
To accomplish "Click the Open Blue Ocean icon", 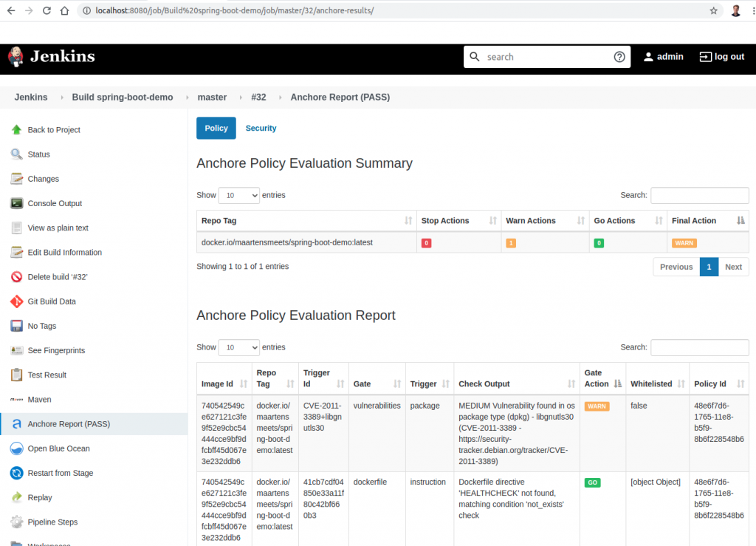I will [x=16, y=448].
